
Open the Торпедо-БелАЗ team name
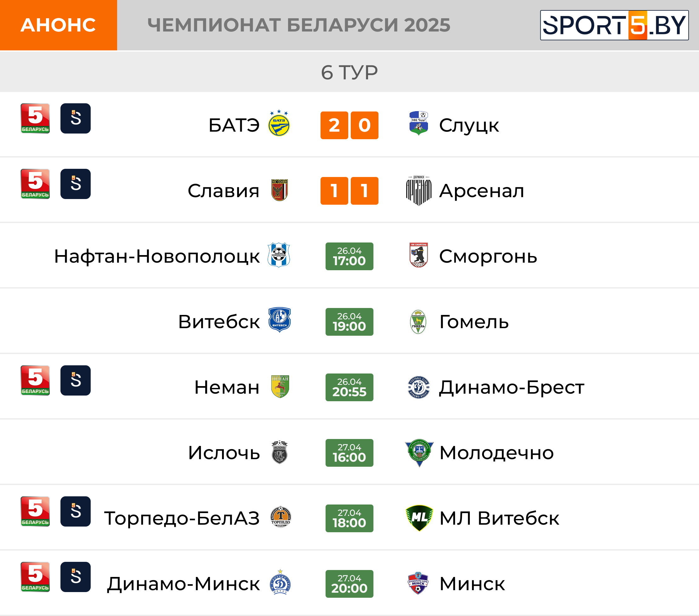(182, 518)
